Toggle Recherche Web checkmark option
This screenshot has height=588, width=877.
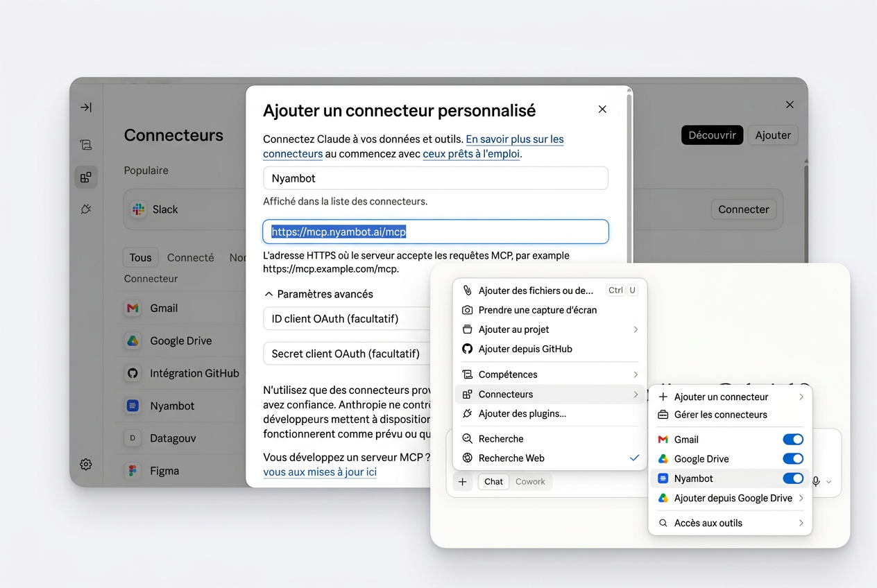pos(634,458)
